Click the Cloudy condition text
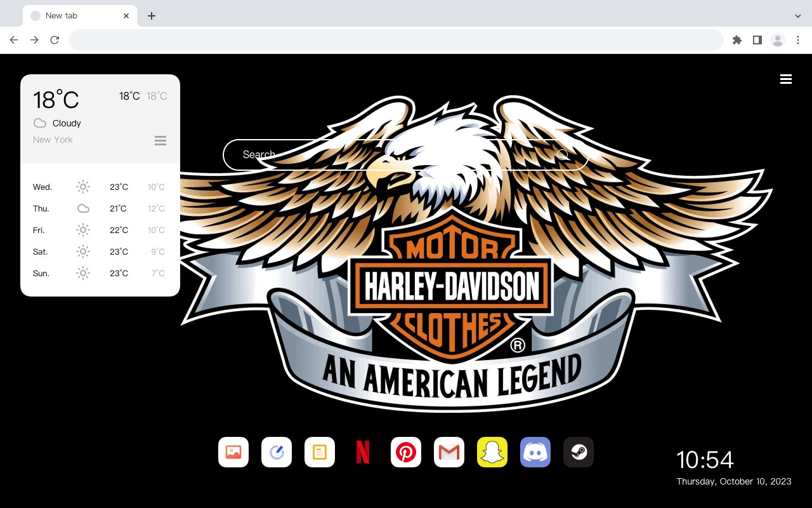The height and width of the screenshot is (508, 812). coord(67,123)
